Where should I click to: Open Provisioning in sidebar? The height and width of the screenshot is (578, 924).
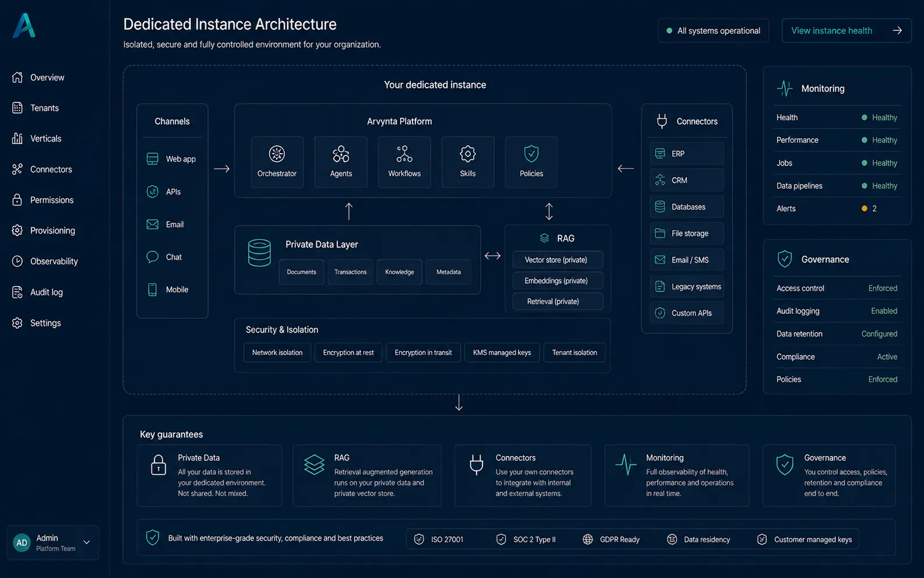pos(52,230)
